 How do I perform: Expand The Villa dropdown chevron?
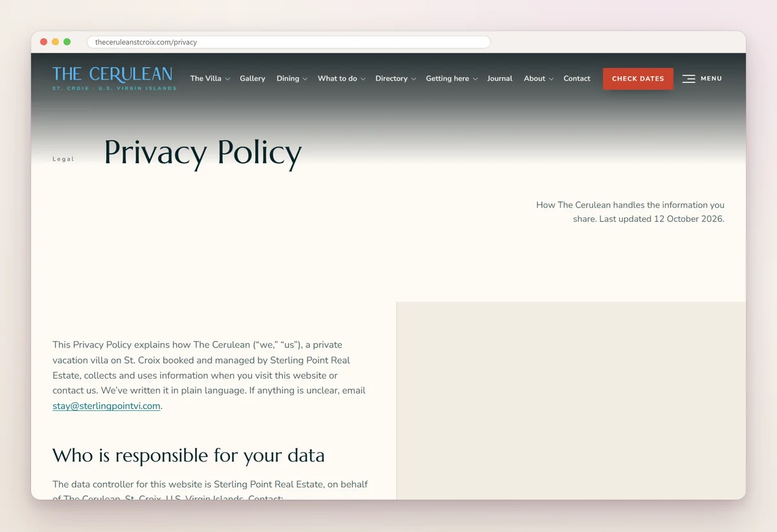point(227,79)
